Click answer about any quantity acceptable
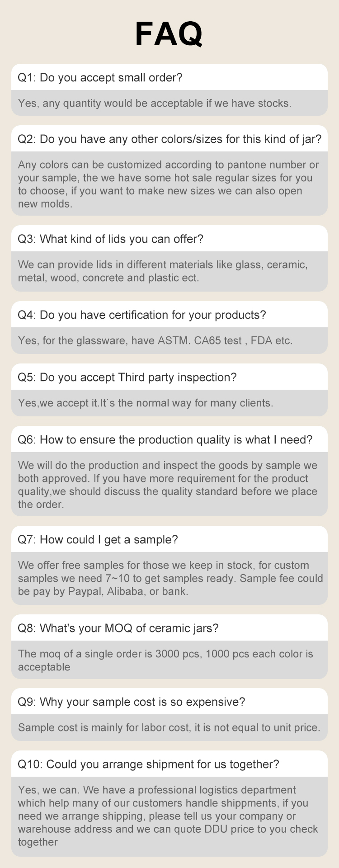 (x=155, y=104)
